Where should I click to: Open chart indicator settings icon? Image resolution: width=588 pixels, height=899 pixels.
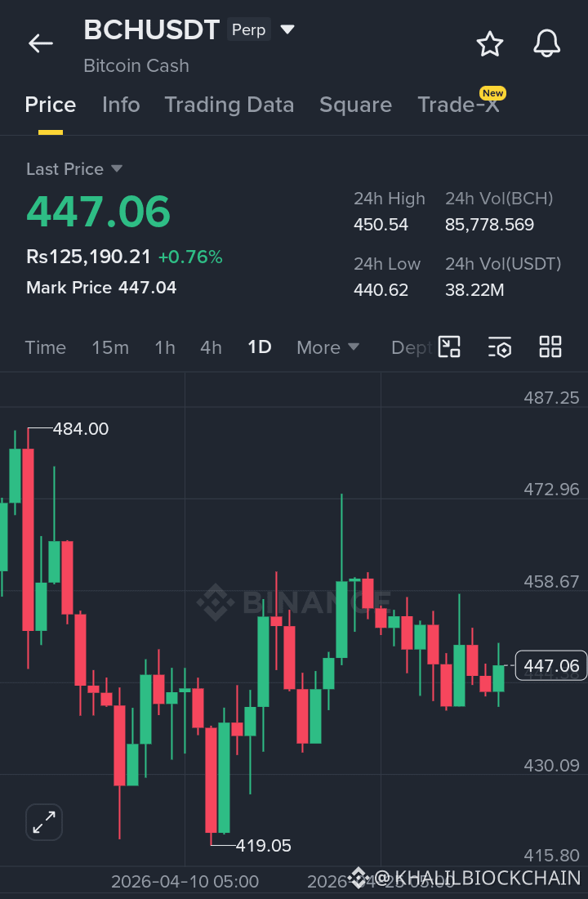click(500, 347)
